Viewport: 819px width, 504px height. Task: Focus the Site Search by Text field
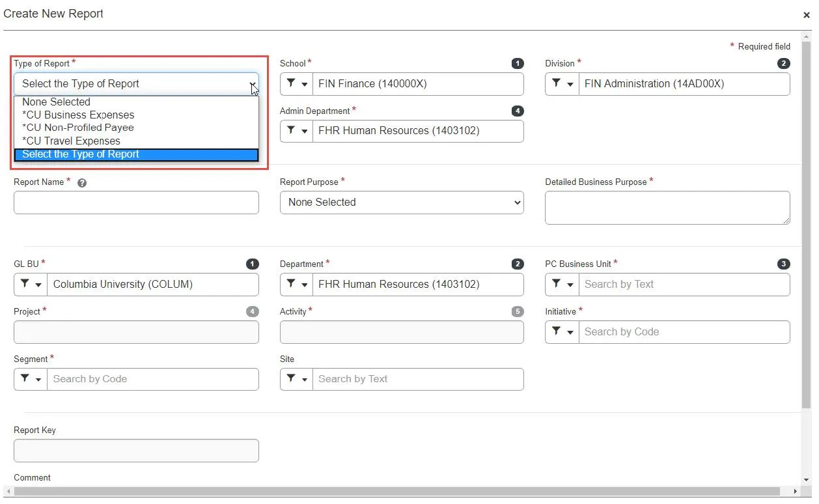(418, 380)
